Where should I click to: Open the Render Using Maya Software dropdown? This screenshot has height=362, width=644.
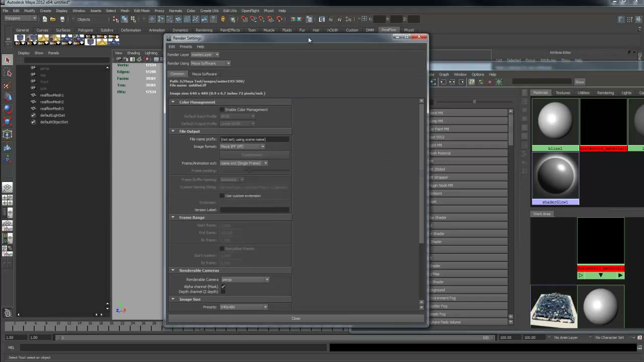(x=210, y=63)
